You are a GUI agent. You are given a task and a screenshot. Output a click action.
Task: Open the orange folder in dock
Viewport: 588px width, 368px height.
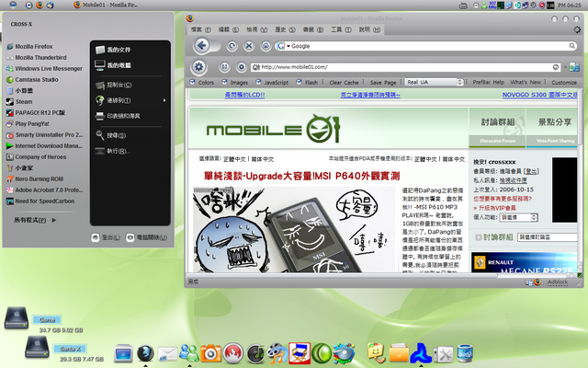pyautogui.click(x=398, y=353)
